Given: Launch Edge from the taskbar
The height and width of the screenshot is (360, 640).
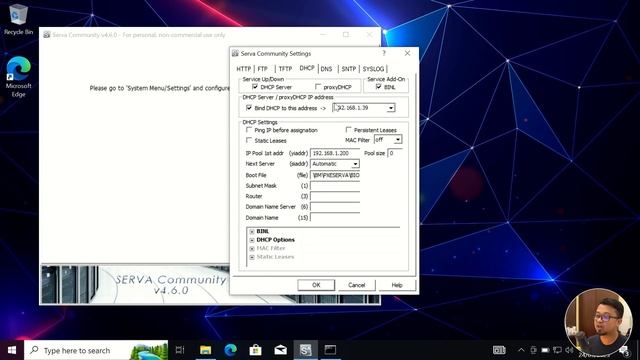Looking at the screenshot, I should point(231,350).
